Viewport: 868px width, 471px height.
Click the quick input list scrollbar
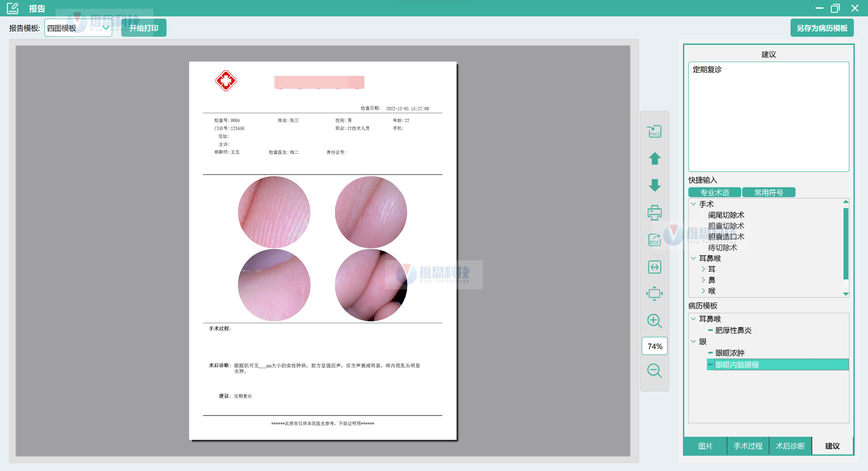(x=845, y=243)
